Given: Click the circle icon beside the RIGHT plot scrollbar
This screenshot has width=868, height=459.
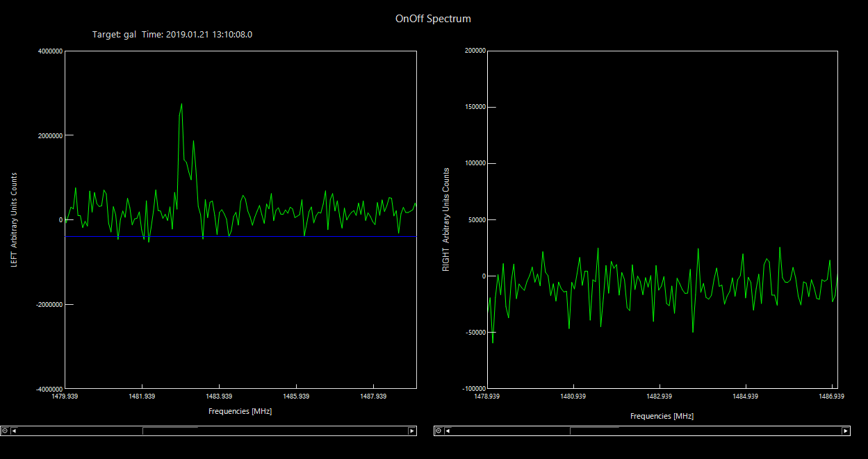Looking at the screenshot, I should pyautogui.click(x=439, y=431).
